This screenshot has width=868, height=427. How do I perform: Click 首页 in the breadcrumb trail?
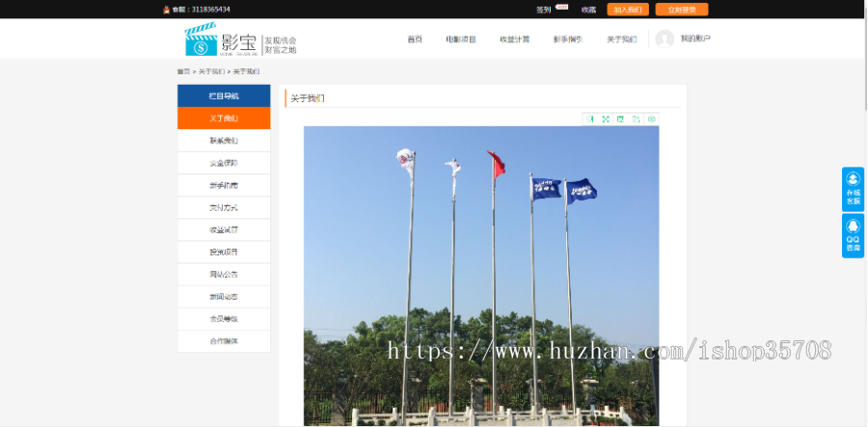[x=182, y=71]
